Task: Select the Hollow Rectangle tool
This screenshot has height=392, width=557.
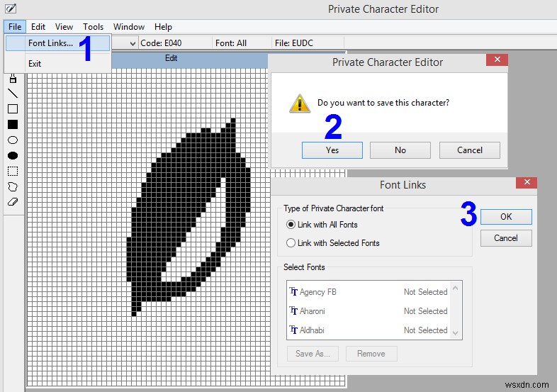Action: [13, 108]
